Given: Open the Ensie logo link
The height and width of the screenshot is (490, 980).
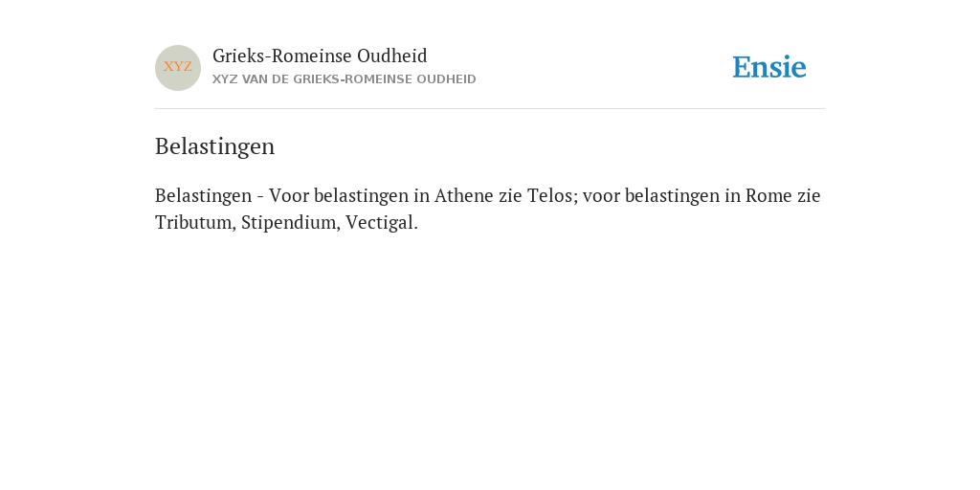Looking at the screenshot, I should pyautogui.click(x=769, y=67).
